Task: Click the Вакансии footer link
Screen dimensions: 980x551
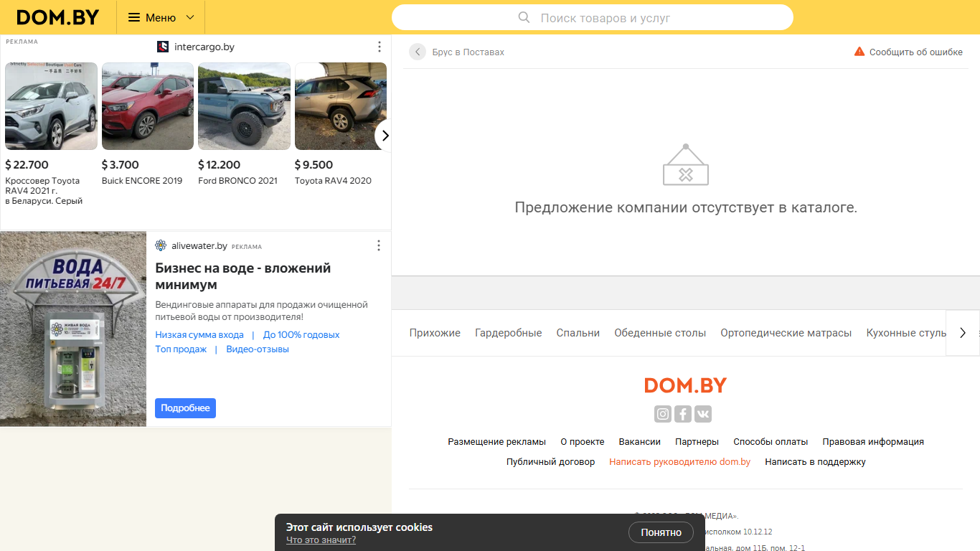Action: 640,442
